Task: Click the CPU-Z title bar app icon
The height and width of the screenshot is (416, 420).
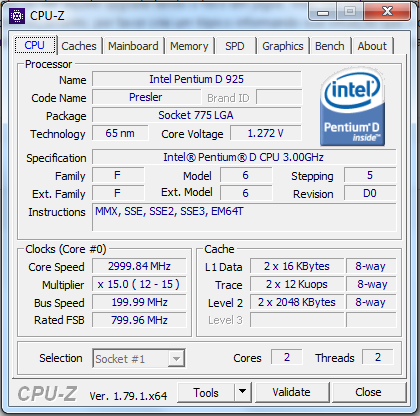Action: (x=17, y=15)
